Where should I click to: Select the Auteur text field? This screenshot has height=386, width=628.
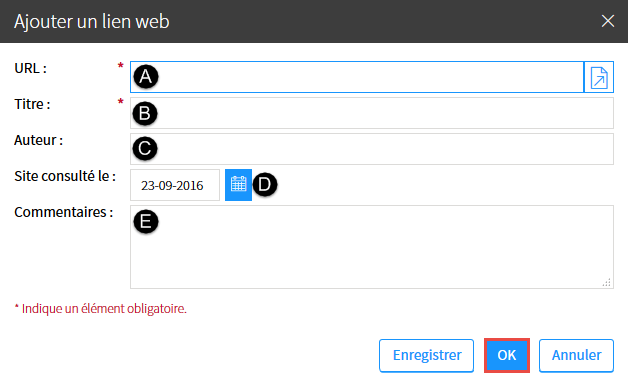point(372,149)
